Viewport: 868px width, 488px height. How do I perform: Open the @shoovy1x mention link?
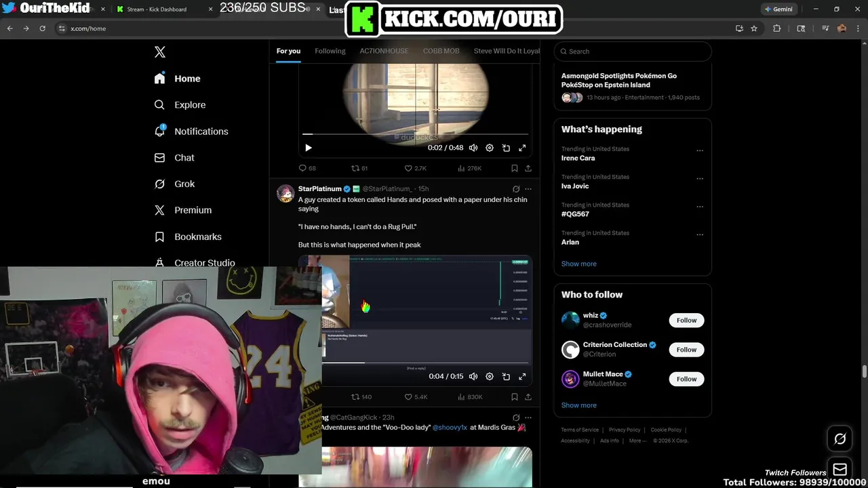pos(450,428)
